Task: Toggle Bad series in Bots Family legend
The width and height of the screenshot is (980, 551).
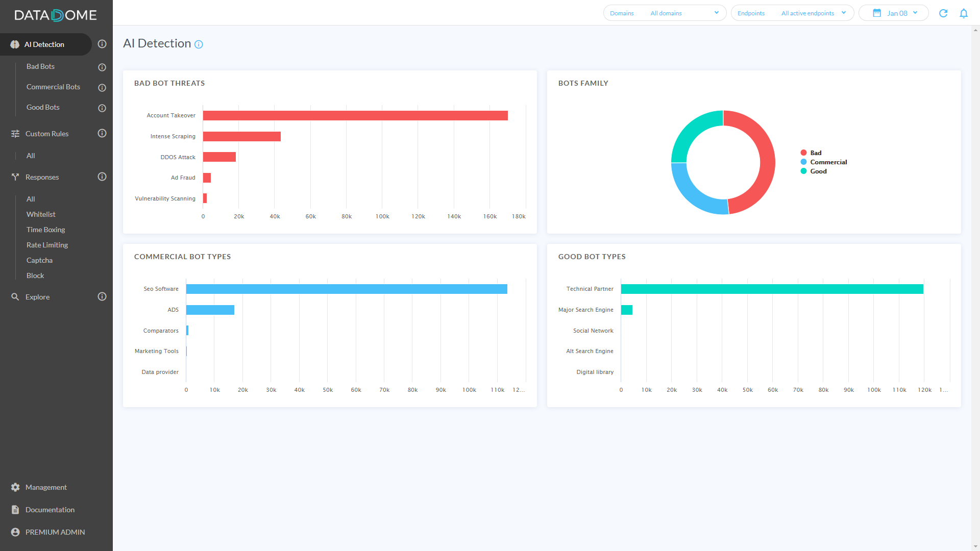Action: 815,153
